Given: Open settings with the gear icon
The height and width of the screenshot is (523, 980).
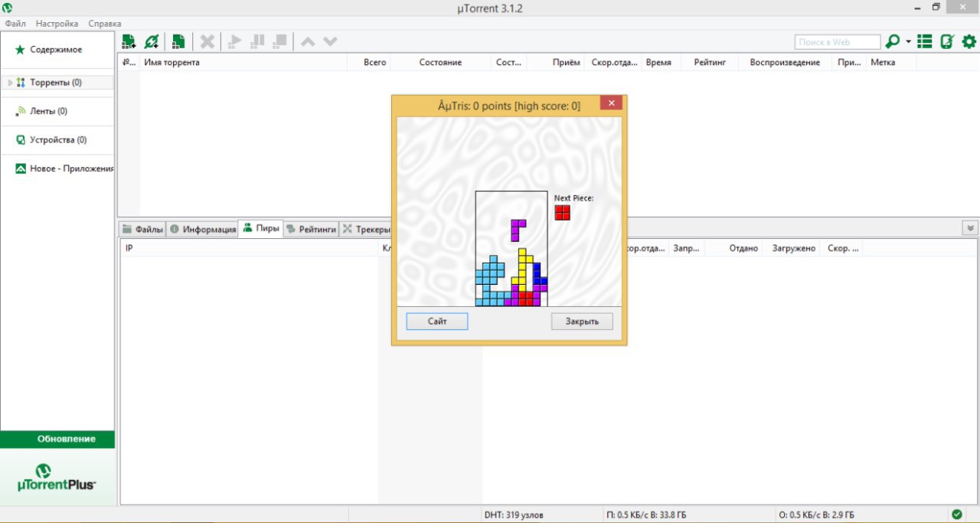Looking at the screenshot, I should (x=969, y=41).
